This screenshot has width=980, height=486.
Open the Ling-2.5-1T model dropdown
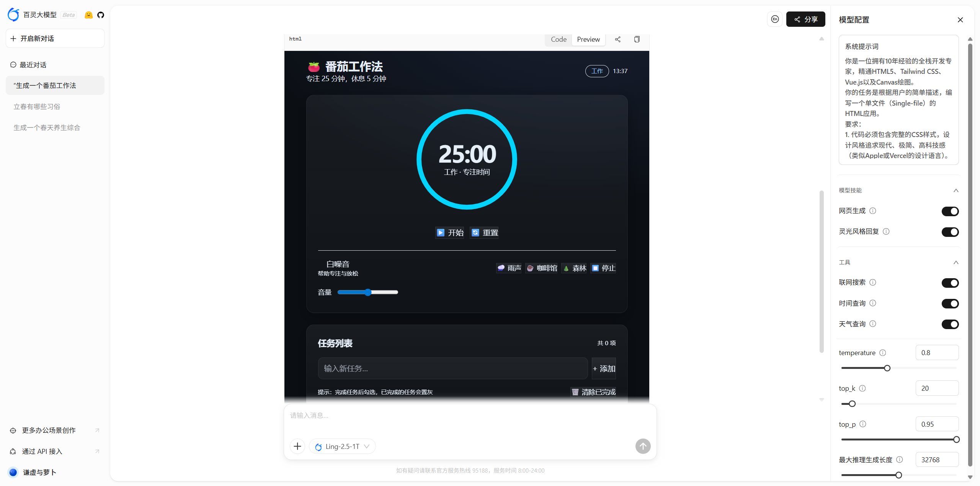coord(342,446)
